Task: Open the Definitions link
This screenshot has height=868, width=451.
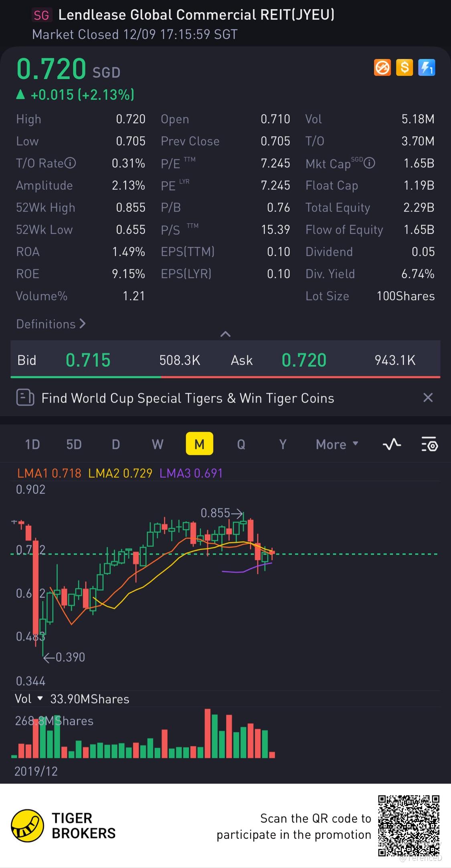Action: pyautogui.click(x=51, y=324)
